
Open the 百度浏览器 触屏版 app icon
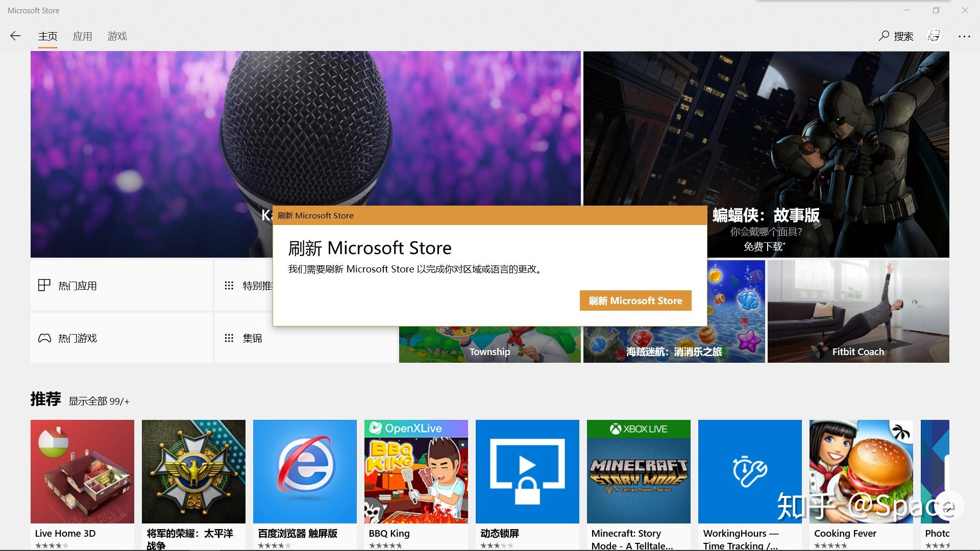pyautogui.click(x=305, y=471)
